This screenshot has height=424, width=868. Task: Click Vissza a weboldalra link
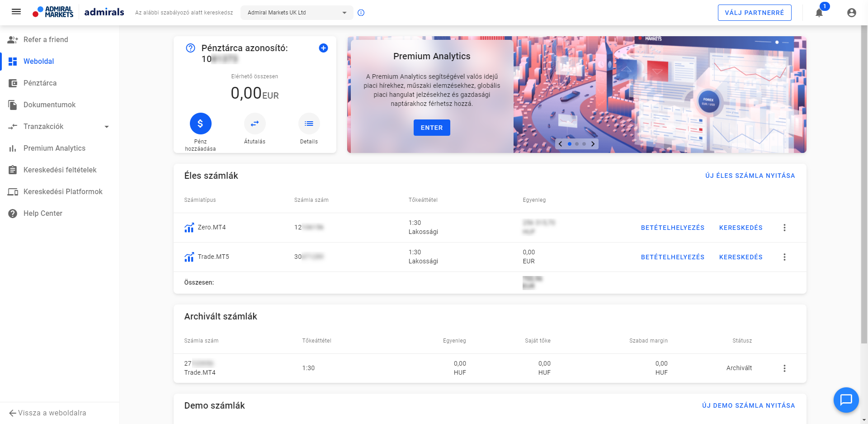[47, 413]
